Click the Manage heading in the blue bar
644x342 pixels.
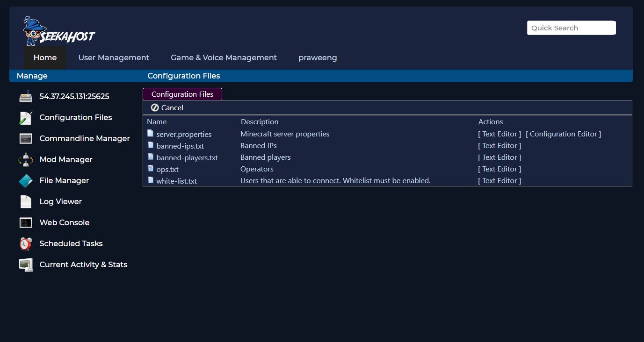click(32, 76)
